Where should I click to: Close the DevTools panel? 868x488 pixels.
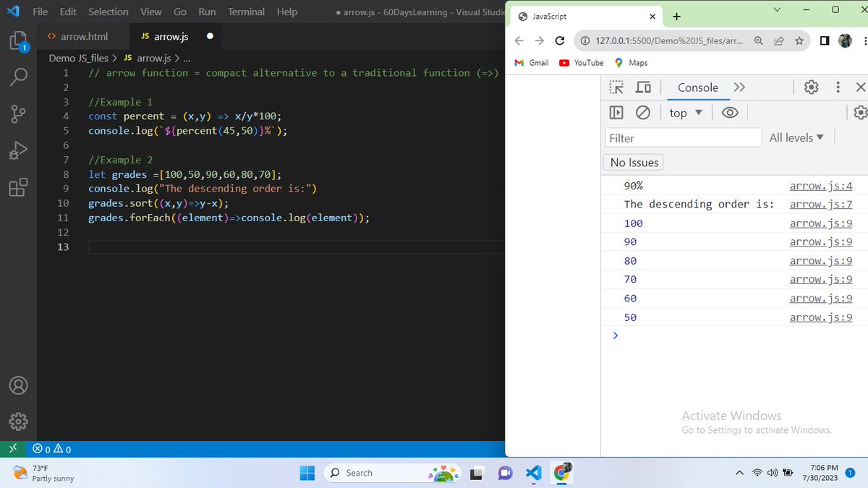tap(860, 87)
